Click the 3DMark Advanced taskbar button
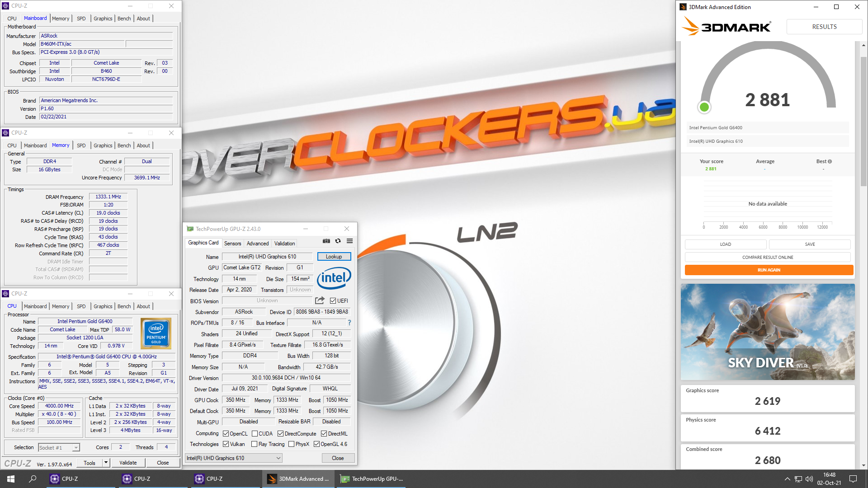This screenshot has height=488, width=868. point(298,479)
